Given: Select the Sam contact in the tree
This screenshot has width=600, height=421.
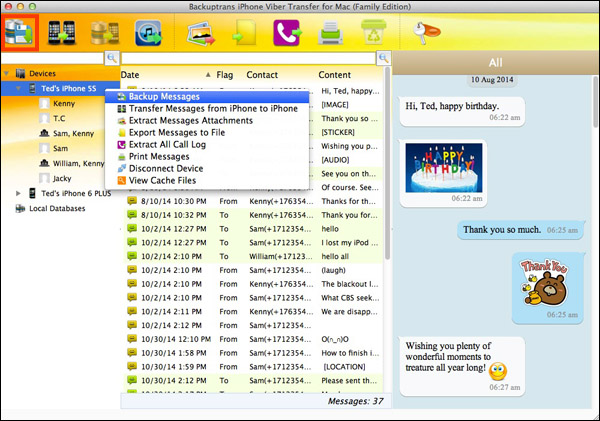Looking at the screenshot, I should click(x=60, y=148).
